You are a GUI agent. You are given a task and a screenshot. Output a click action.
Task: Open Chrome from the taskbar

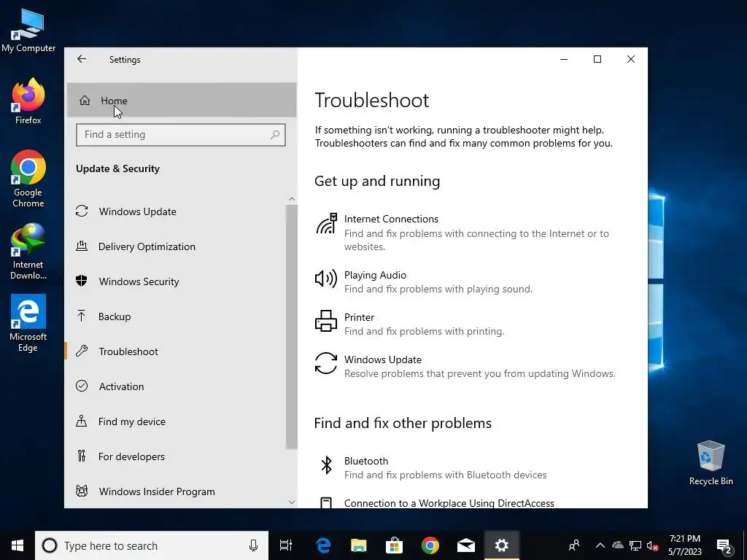[x=430, y=545]
